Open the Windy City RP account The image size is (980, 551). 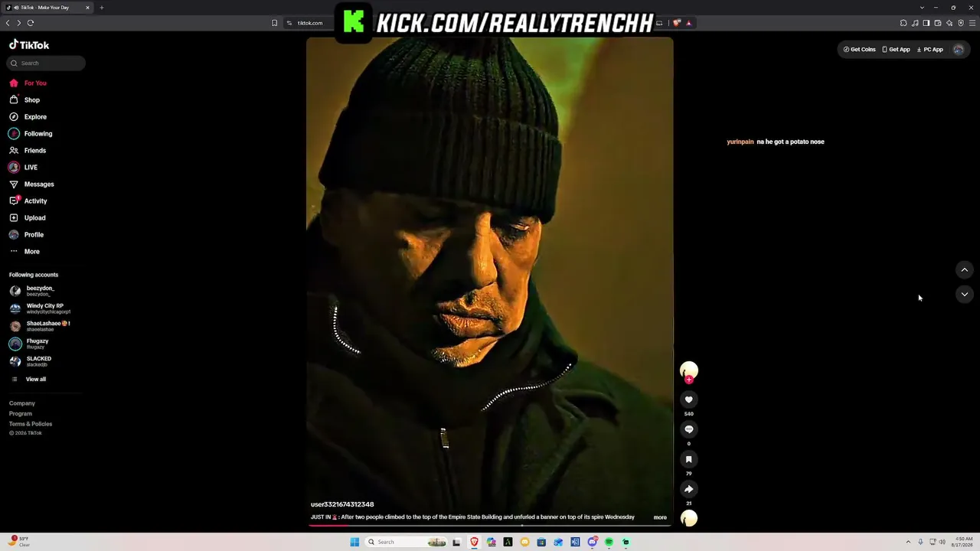tap(40, 308)
